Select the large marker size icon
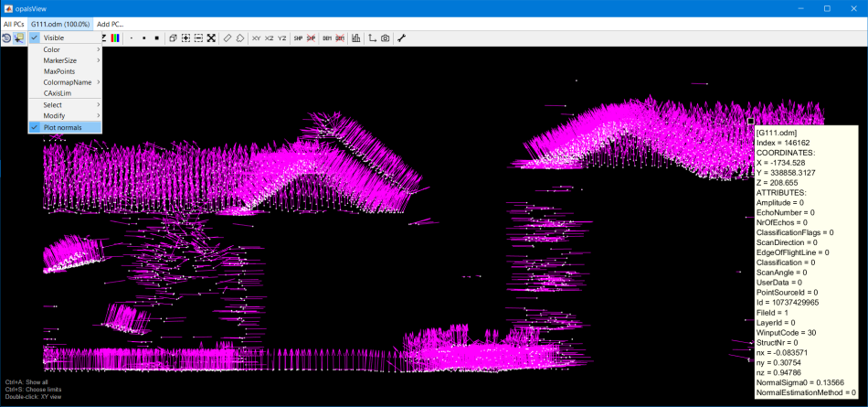The image size is (868, 407). 157,38
